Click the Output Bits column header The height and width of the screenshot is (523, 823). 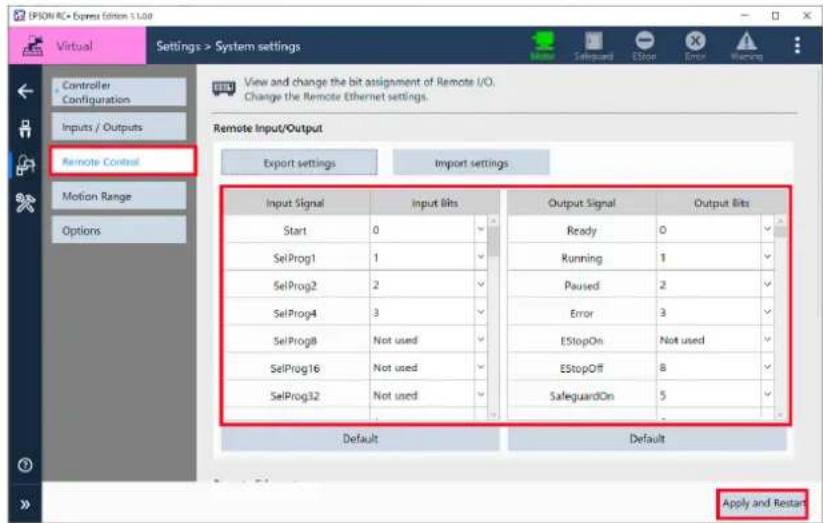tap(721, 203)
